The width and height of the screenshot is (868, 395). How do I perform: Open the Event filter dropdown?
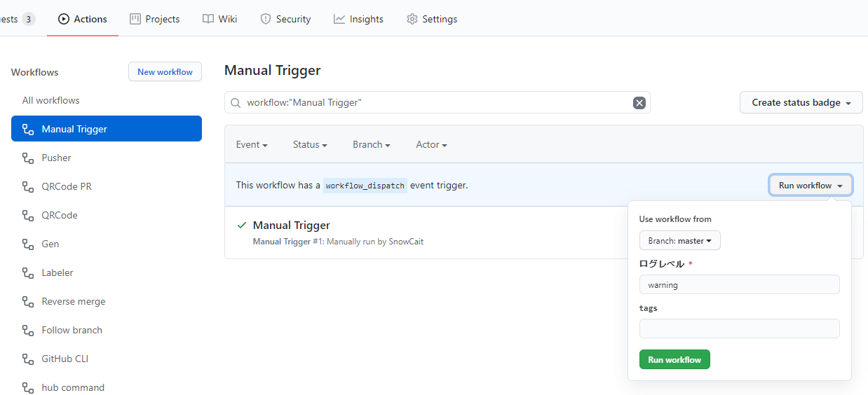tap(252, 144)
